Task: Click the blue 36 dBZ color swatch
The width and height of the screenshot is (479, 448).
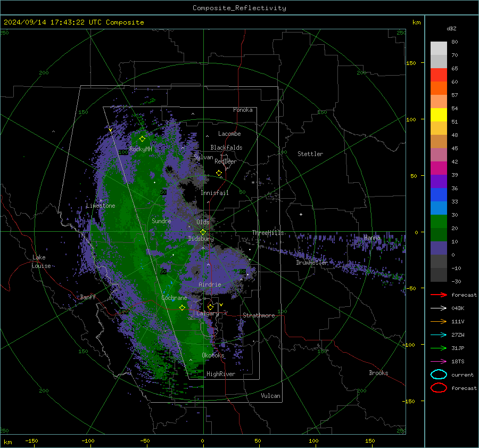Action: click(x=439, y=195)
